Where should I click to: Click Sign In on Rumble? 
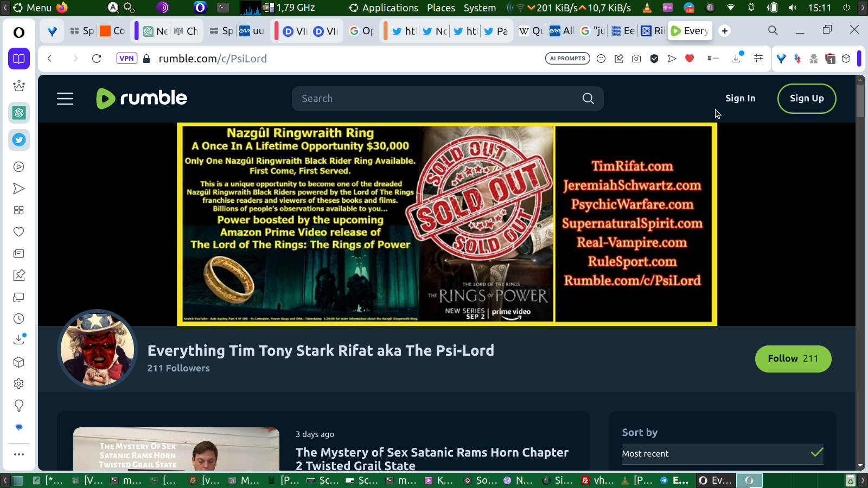[741, 98]
